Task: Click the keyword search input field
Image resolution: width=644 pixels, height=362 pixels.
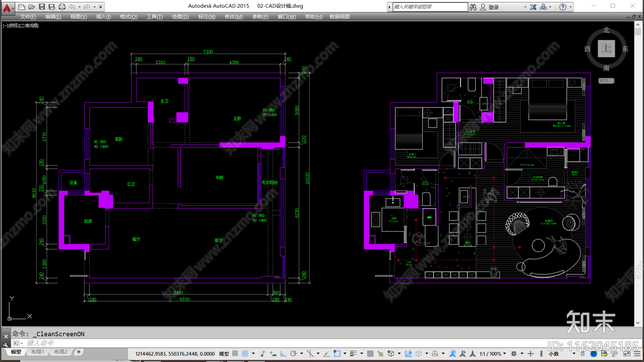Action: tap(430, 7)
